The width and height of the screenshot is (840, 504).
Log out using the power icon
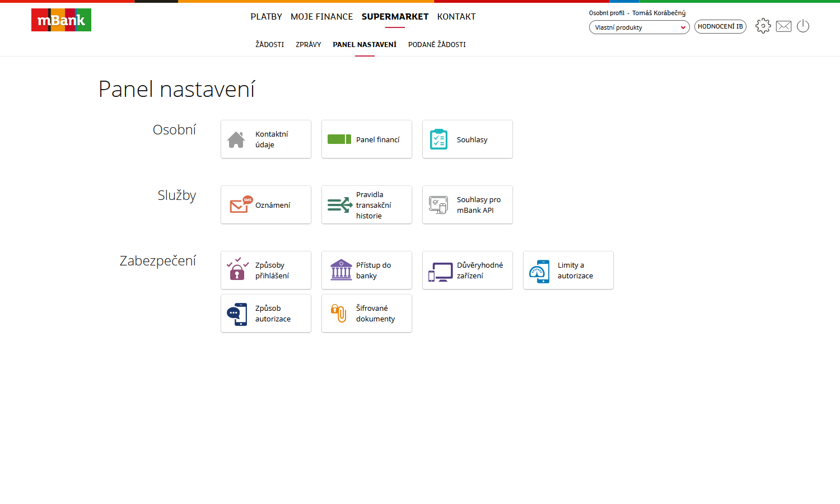(803, 26)
